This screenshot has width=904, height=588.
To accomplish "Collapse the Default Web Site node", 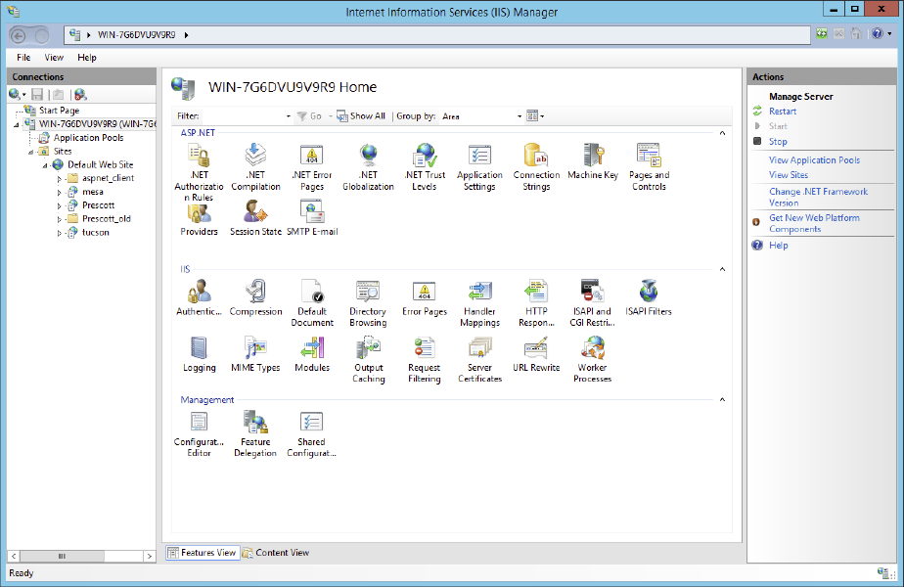I will click(x=45, y=165).
